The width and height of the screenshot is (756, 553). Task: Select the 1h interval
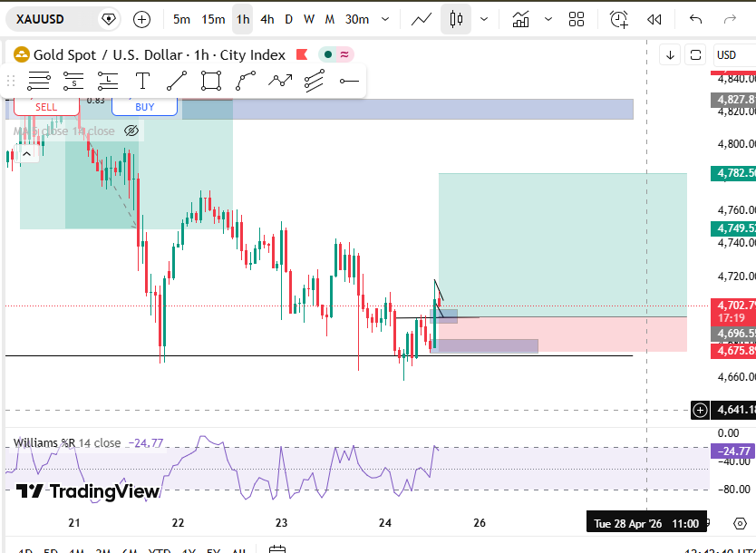243,19
